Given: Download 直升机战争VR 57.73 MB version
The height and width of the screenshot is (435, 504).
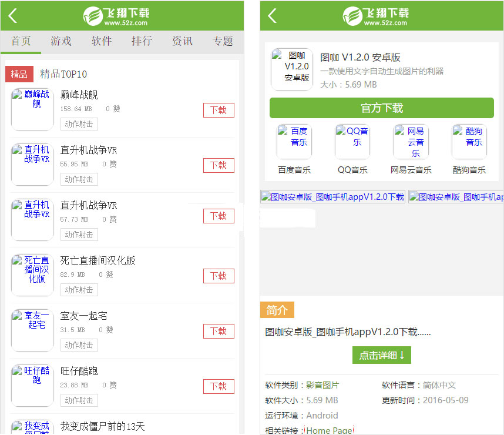Looking at the screenshot, I should (x=219, y=216).
